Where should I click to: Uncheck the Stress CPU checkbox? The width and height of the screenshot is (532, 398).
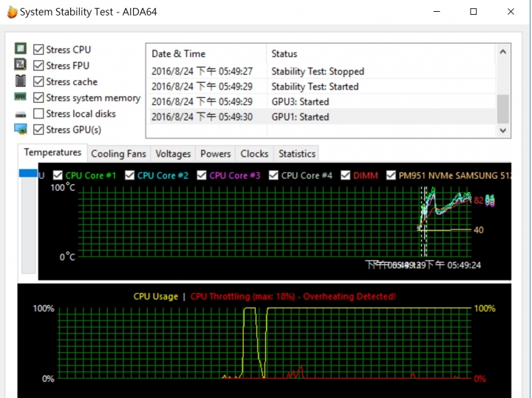click(38, 50)
